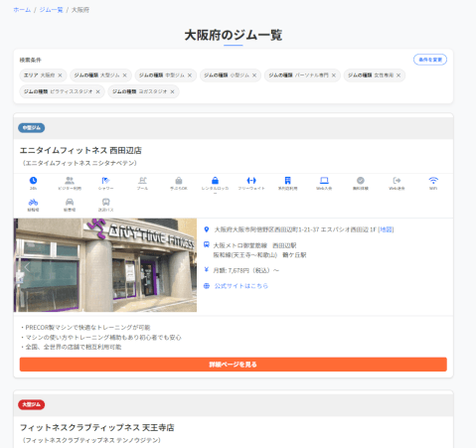Click the フィットネスクラブティップネス 天王寺店 title

(97, 427)
